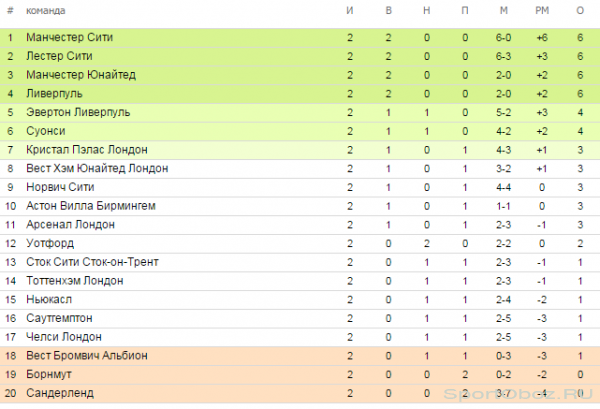The width and height of the screenshot is (600, 409).
Task: Click the Ливерпуль team name
Action: click(x=54, y=94)
